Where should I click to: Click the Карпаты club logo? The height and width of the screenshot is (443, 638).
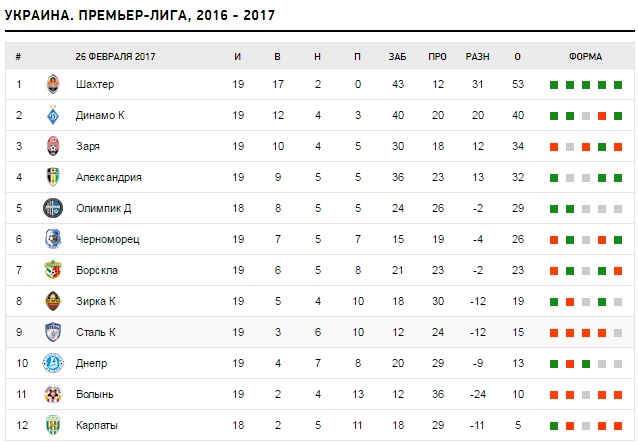pyautogui.click(x=53, y=426)
